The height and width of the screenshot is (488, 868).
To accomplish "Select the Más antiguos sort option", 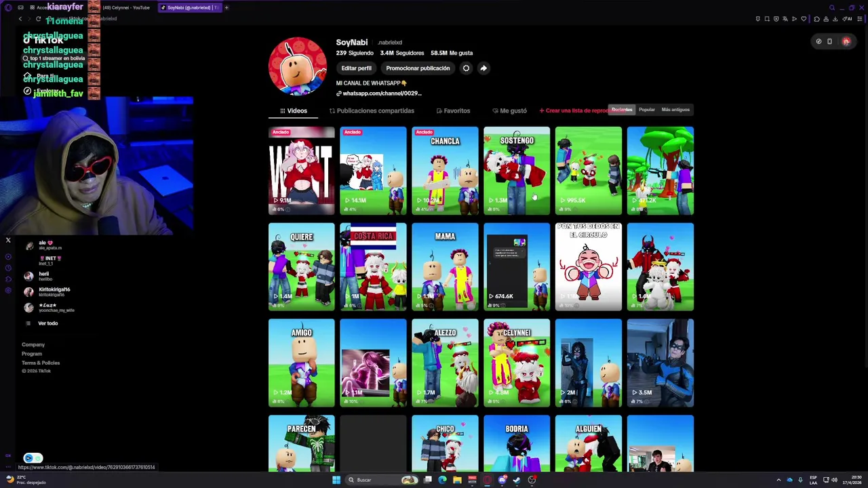I will point(675,110).
